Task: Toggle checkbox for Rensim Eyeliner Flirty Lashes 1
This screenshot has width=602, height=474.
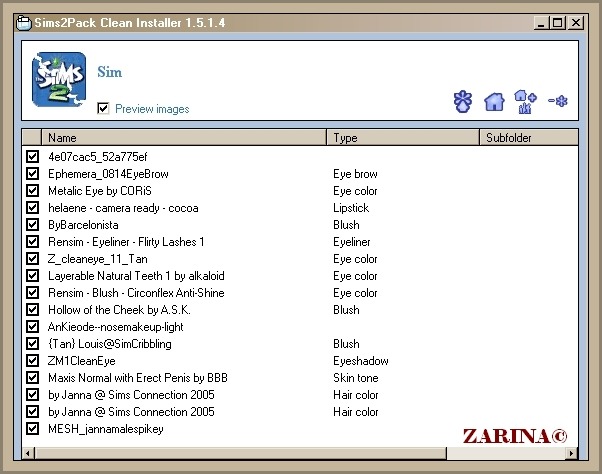Action: [33, 241]
